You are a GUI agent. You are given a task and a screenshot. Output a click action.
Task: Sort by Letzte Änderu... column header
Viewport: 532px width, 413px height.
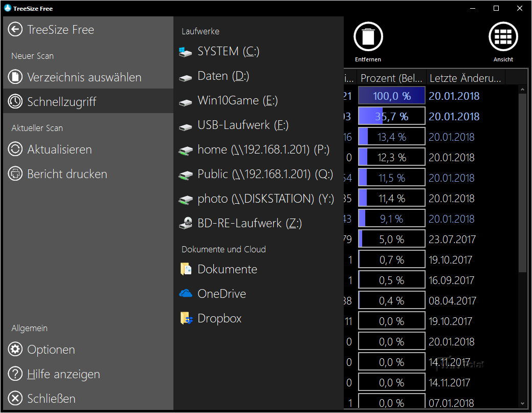pos(465,78)
